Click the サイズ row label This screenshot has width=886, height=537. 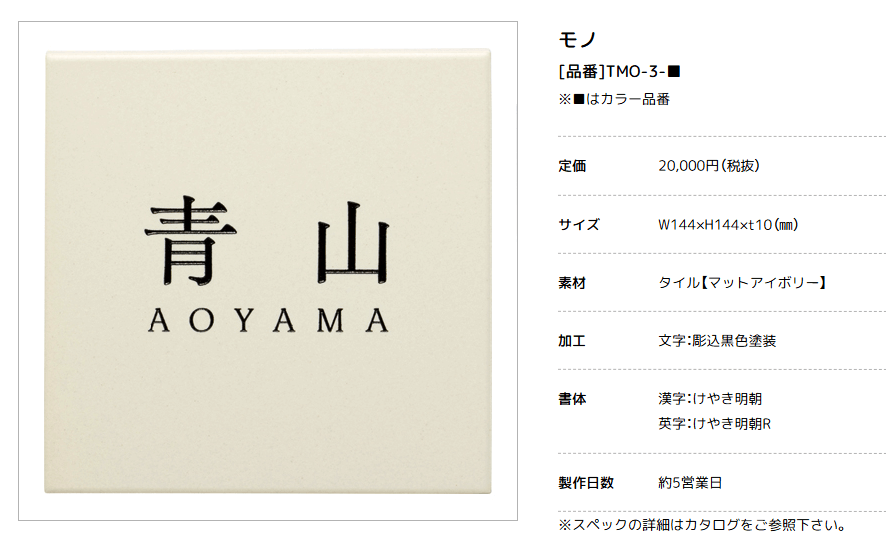click(579, 225)
